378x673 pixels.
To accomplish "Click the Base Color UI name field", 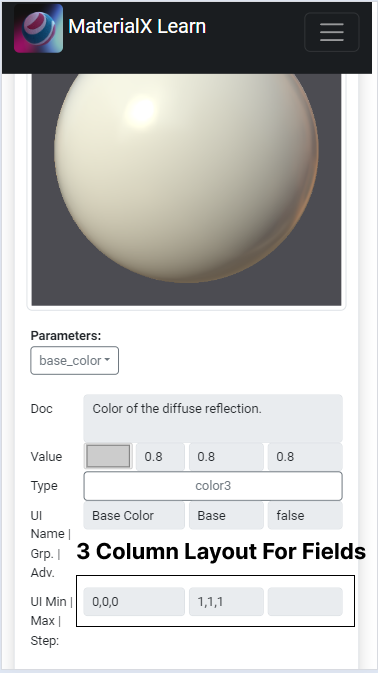I will coord(134,515).
